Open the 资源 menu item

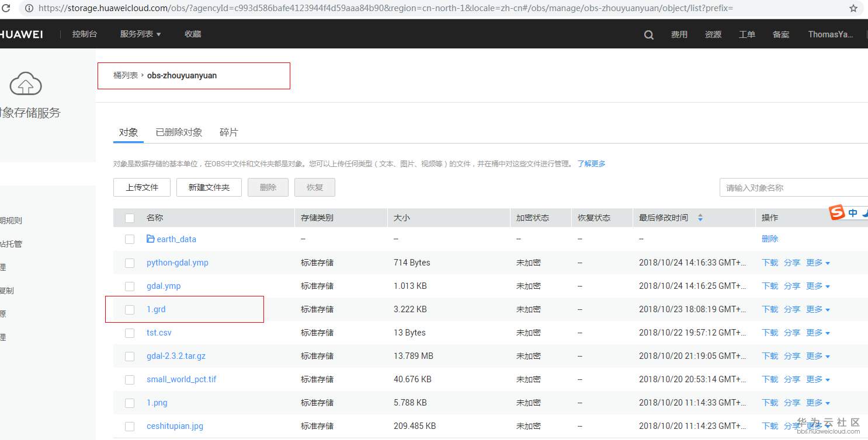coord(713,34)
